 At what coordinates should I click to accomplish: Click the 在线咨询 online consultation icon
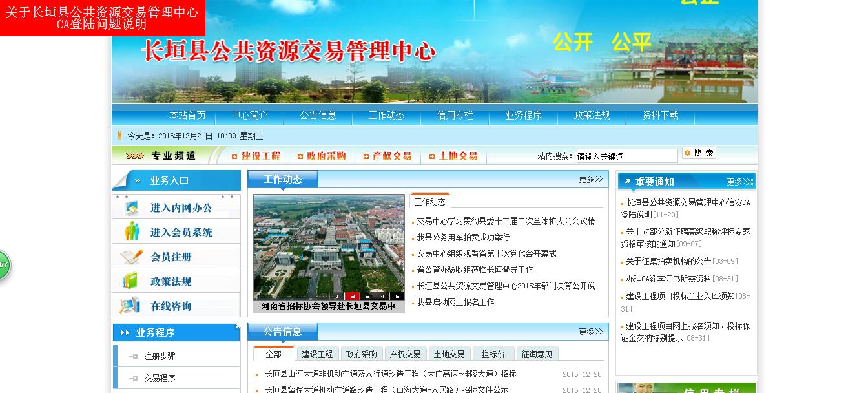132,304
